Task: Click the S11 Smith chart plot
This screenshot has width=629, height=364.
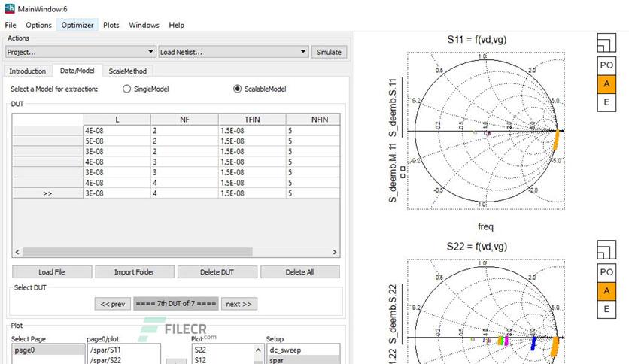Action: click(486, 131)
